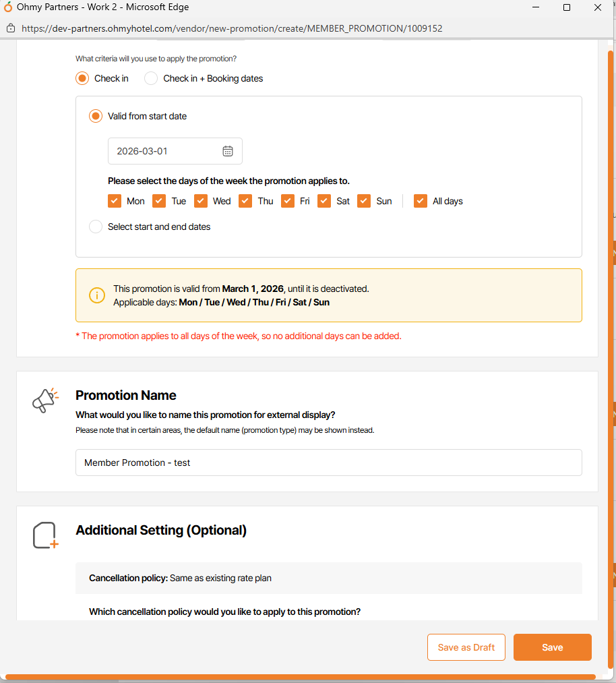Choose Select start and end dates
The image size is (616, 683).
pos(96,227)
